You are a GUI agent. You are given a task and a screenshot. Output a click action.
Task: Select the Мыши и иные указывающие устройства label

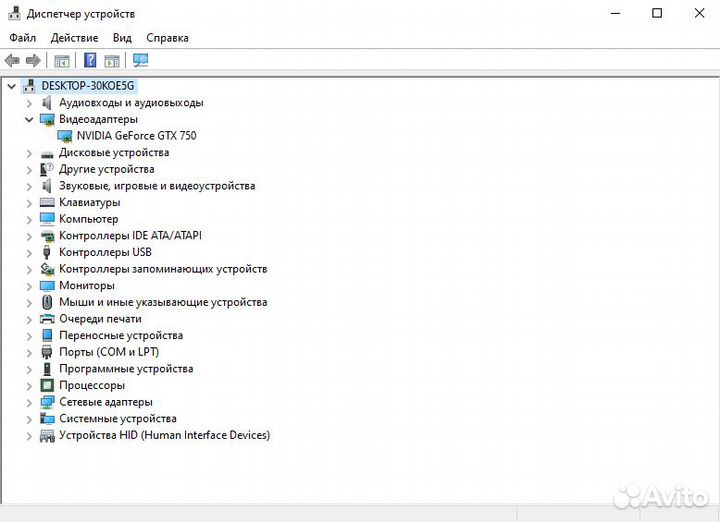pyautogui.click(x=163, y=302)
